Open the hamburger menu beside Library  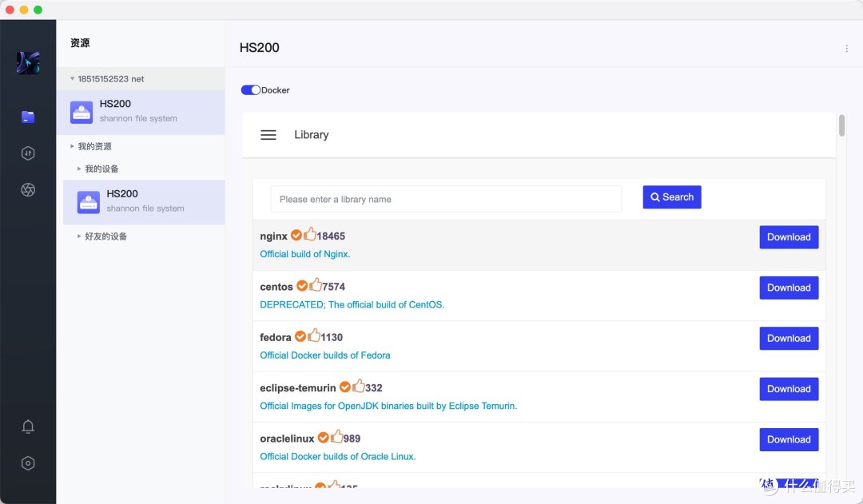click(x=268, y=135)
